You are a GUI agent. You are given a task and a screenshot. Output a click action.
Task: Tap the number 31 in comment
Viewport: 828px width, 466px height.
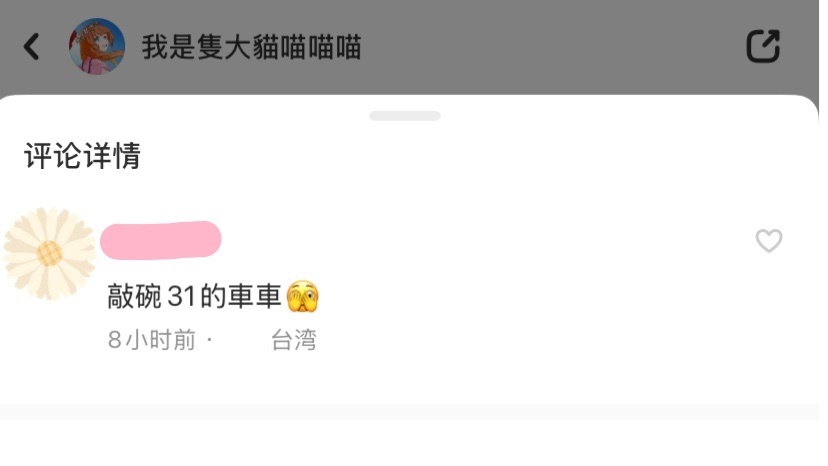click(182, 296)
